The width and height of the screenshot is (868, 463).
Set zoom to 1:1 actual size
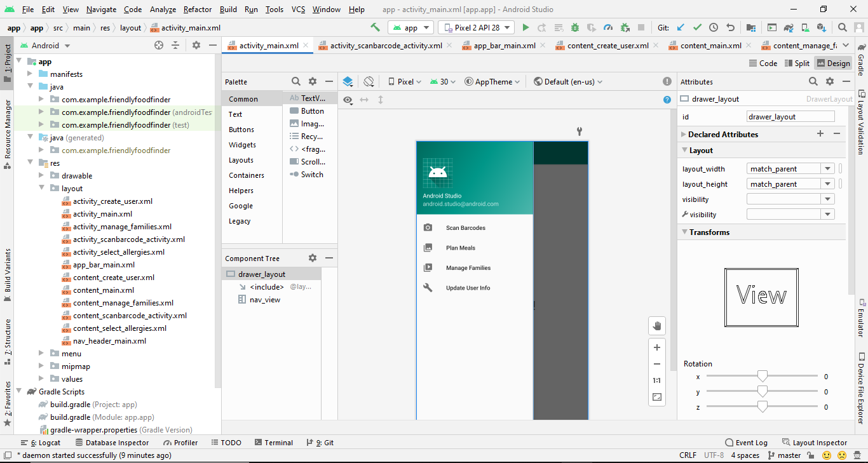coord(657,380)
